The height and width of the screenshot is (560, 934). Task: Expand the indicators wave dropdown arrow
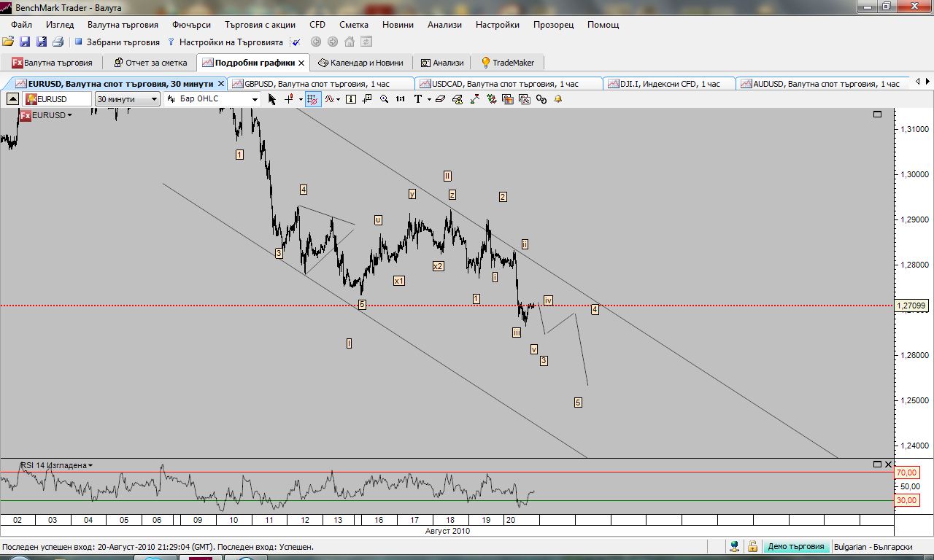pos(339,99)
